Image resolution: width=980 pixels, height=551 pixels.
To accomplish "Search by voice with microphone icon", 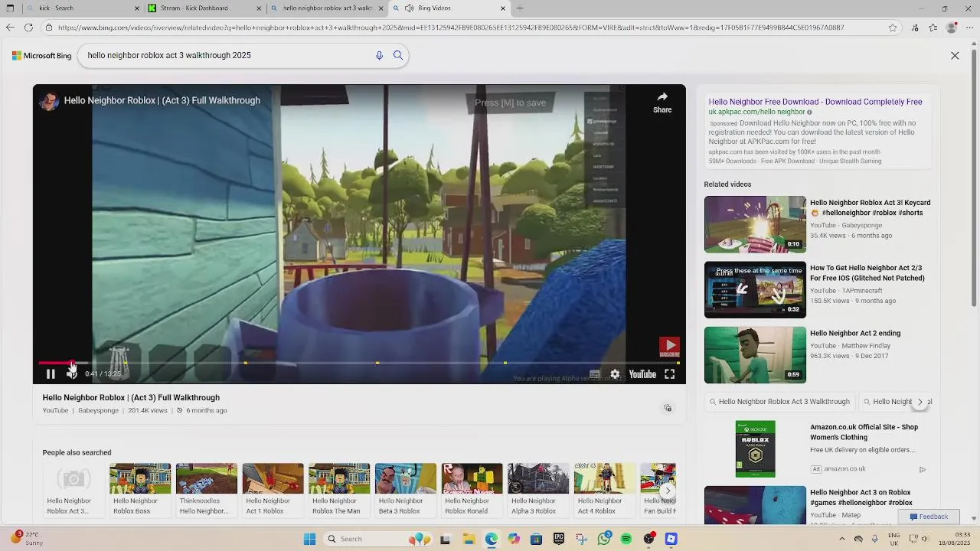I will 379,55.
